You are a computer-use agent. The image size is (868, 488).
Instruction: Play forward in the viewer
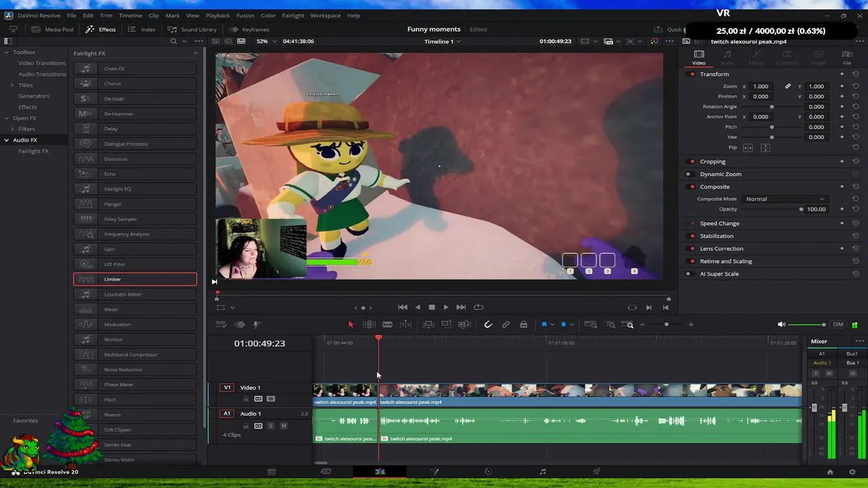446,307
